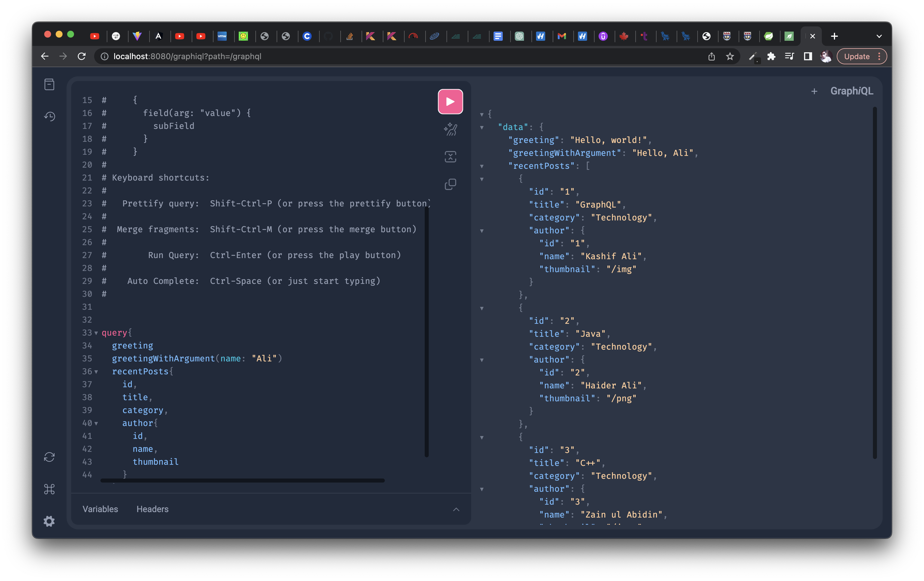
Task: Execute the query with the play button
Action: (x=450, y=101)
